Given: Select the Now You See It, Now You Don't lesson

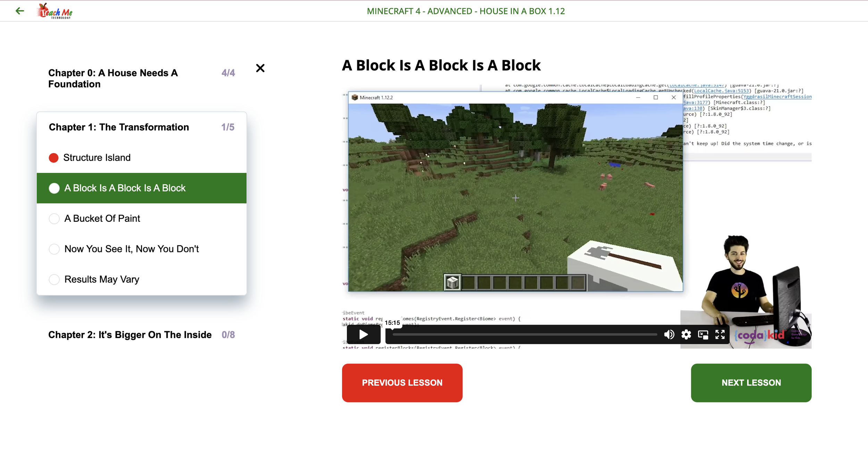Looking at the screenshot, I should coord(132,249).
